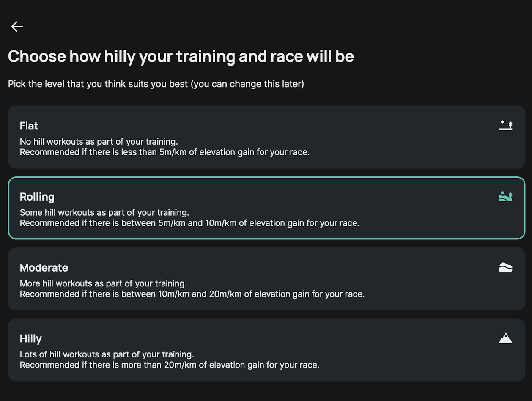Click the Flat terrain icon

point(505,125)
